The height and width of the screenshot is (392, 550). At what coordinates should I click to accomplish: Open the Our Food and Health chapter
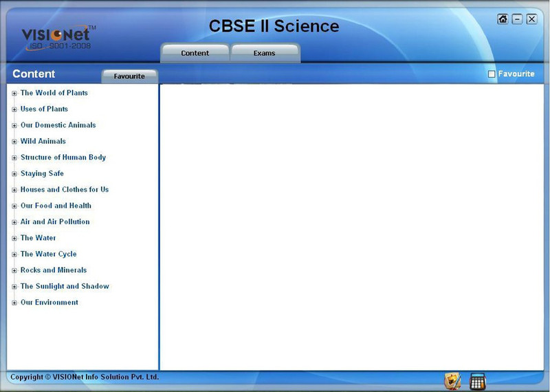click(x=56, y=206)
